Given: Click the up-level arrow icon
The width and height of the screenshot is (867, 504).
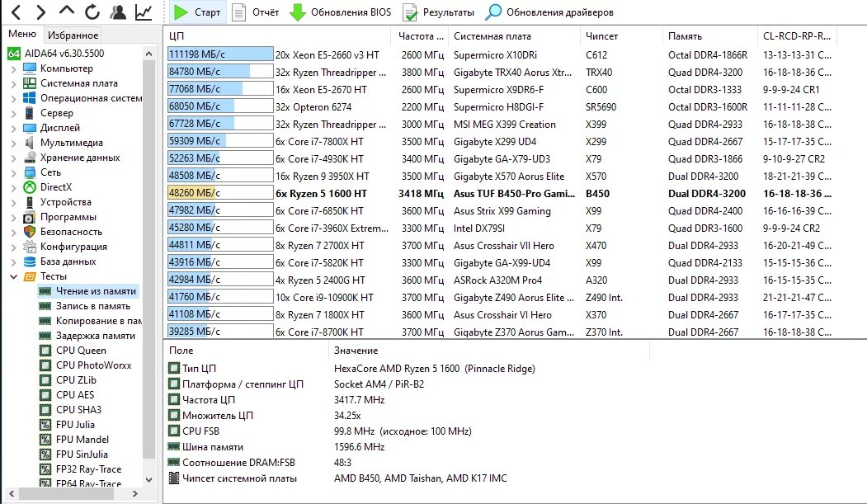Looking at the screenshot, I should pos(67,12).
